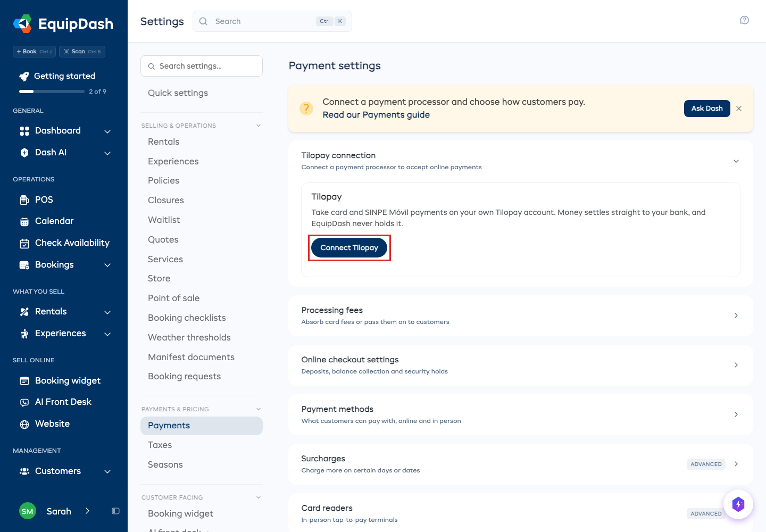The height and width of the screenshot is (532, 766).
Task: Click the POS icon in sidebar
Action: click(24, 200)
